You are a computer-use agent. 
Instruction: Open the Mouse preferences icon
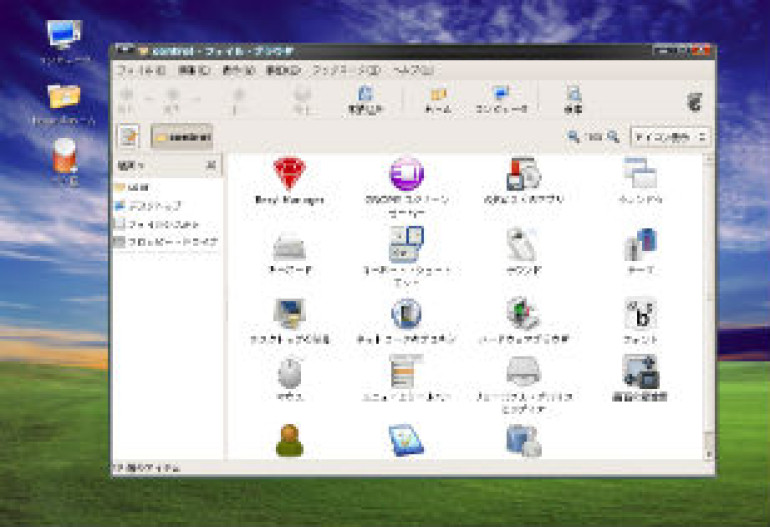tap(290, 372)
